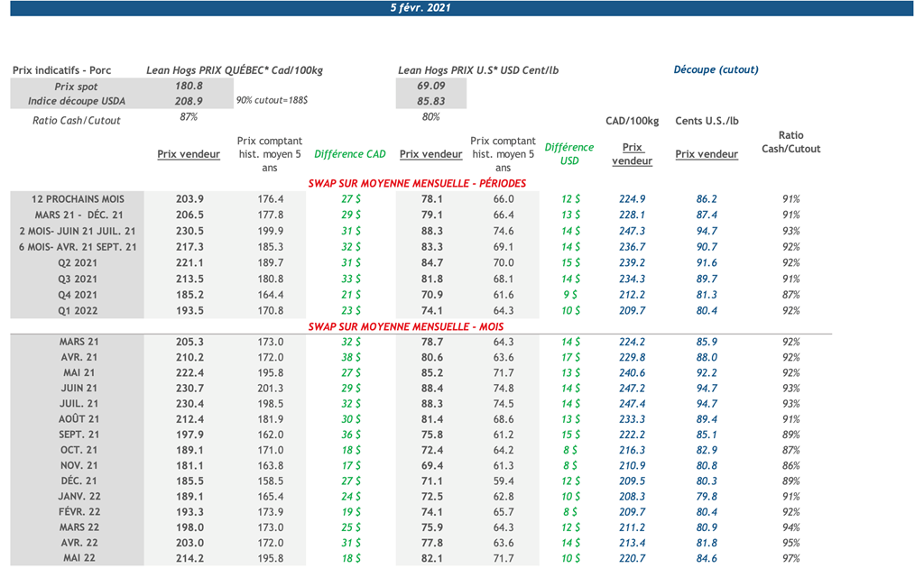
Task: Click the "SWAP SUR MOYENNE MENSUELLE - MOIS" heading
Action: 406,326
